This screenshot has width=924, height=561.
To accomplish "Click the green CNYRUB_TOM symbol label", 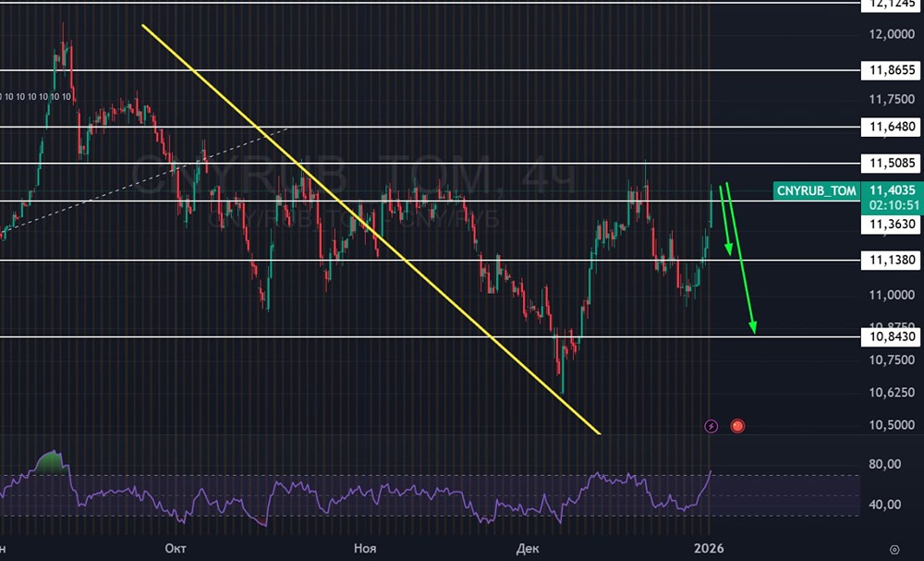I will [816, 190].
